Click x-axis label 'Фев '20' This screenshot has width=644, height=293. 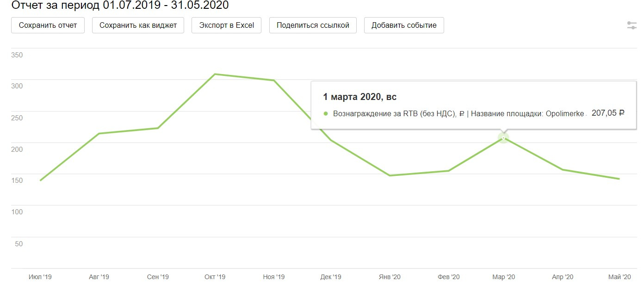(x=449, y=277)
